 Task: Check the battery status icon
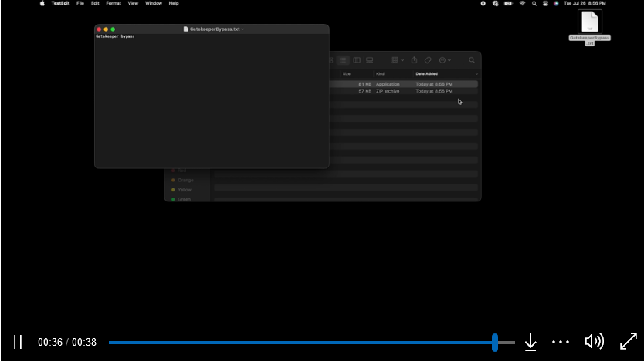click(x=508, y=3)
